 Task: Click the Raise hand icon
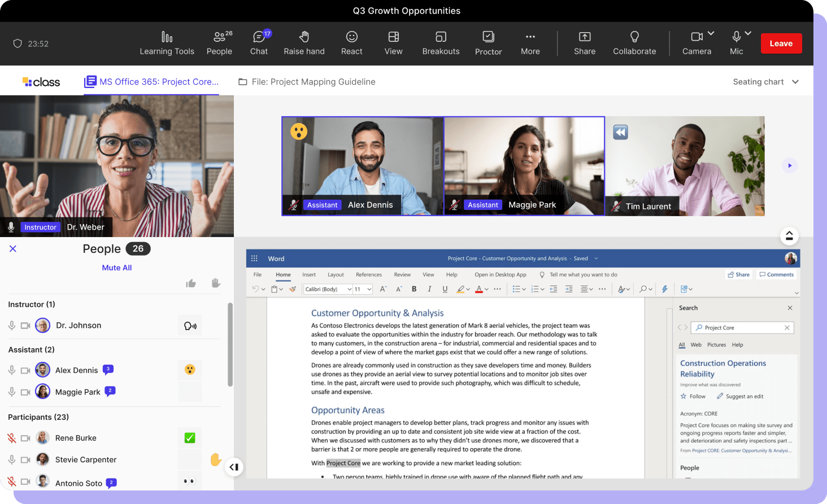304,37
